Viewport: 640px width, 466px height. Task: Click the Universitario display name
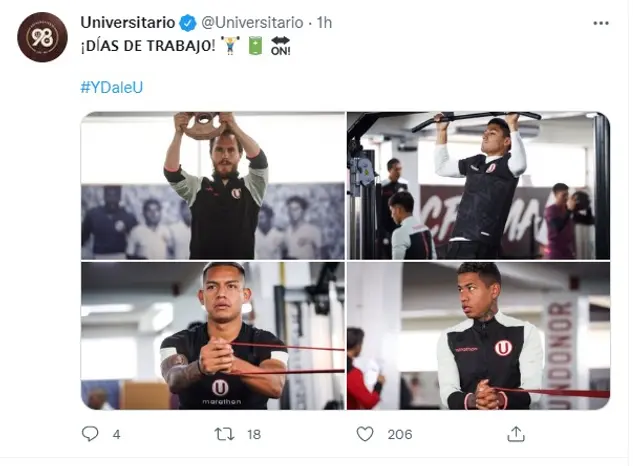(128, 22)
